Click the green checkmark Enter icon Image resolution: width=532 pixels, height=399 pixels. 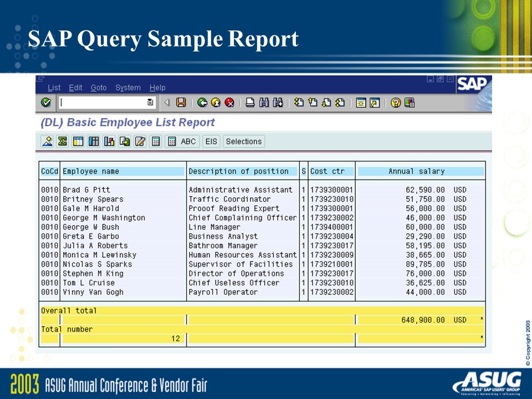tap(46, 103)
